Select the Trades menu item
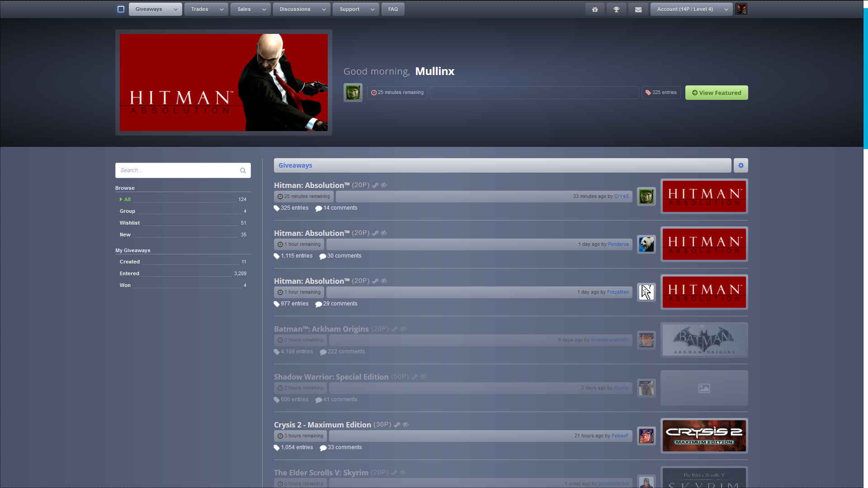The image size is (868, 488). pos(199,9)
